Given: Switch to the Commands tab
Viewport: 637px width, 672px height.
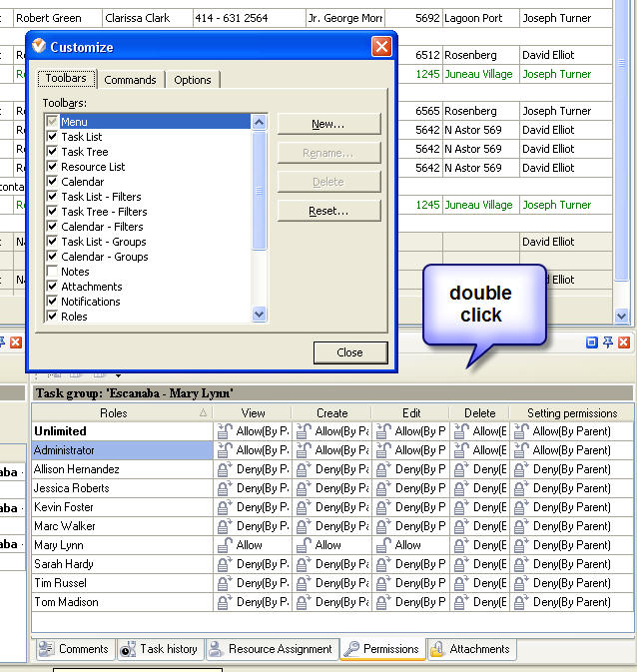Looking at the screenshot, I should click(130, 80).
